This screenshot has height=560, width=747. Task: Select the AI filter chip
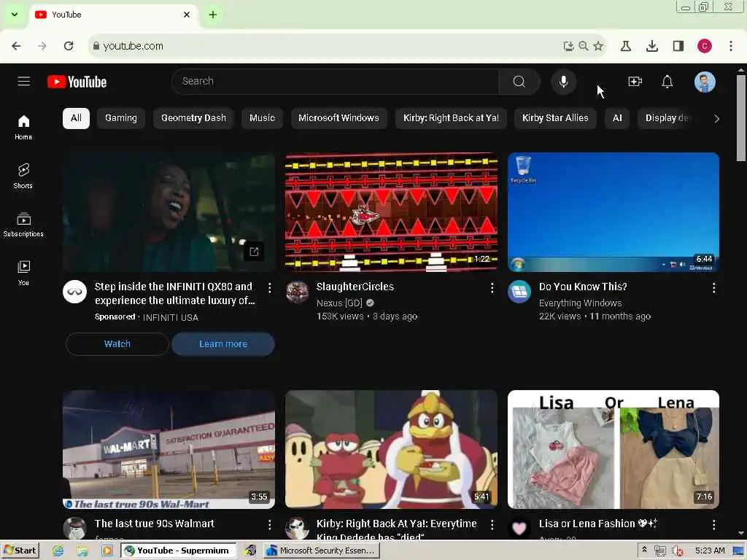[x=617, y=118]
